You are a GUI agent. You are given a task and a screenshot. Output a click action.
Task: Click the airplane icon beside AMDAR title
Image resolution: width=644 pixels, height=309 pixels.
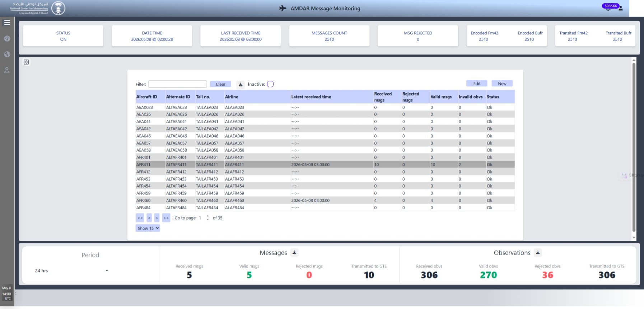click(283, 8)
